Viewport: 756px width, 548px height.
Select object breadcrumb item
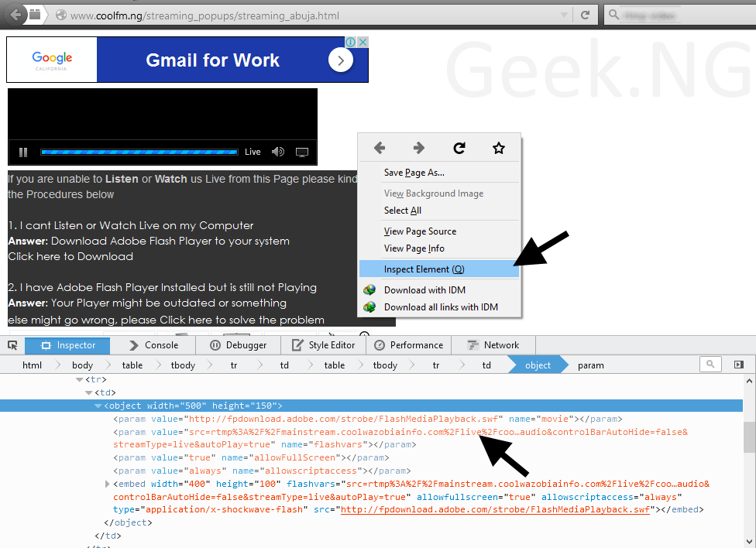click(538, 365)
